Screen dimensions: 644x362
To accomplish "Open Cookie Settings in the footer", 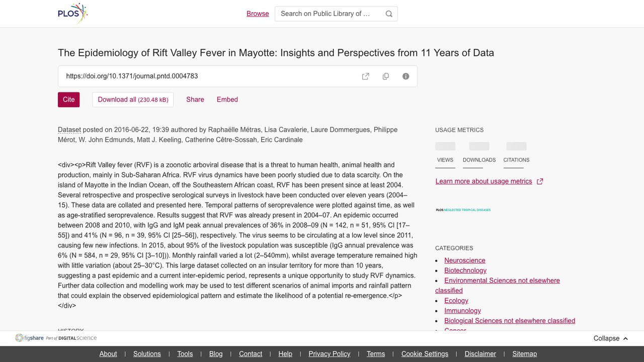I will (x=425, y=354).
